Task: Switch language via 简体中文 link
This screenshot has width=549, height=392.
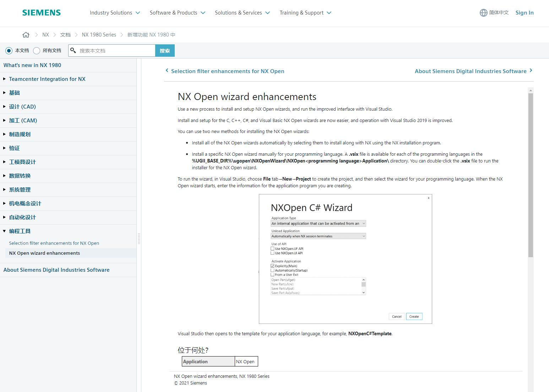Action: click(x=499, y=13)
